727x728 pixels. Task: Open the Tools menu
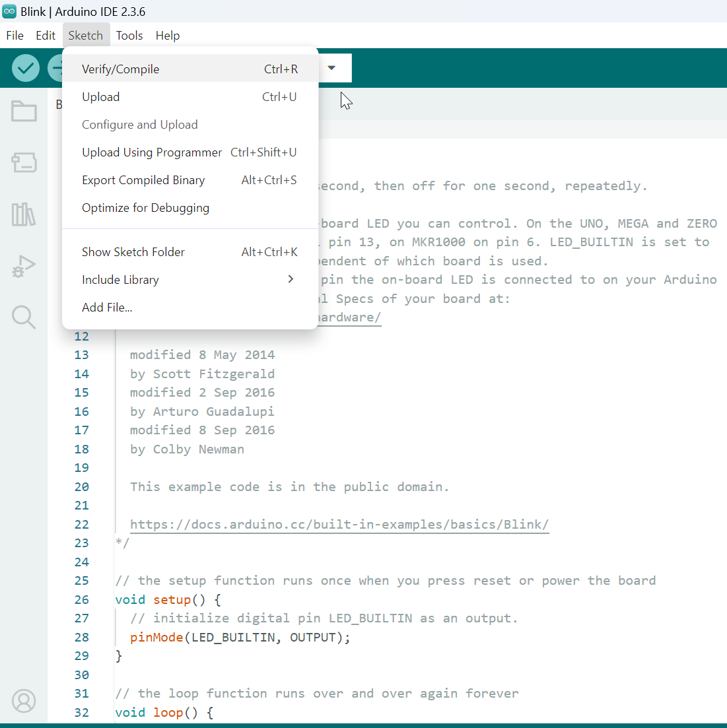(x=129, y=36)
